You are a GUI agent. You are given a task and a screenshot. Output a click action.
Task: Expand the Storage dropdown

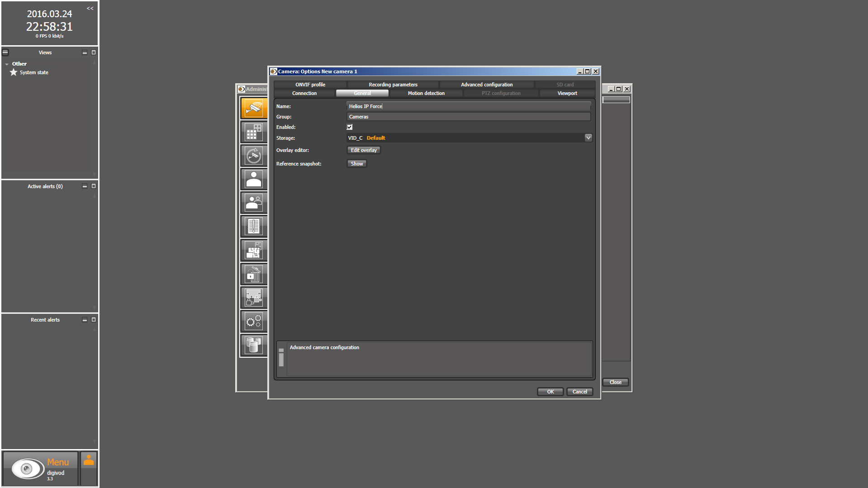tap(588, 138)
